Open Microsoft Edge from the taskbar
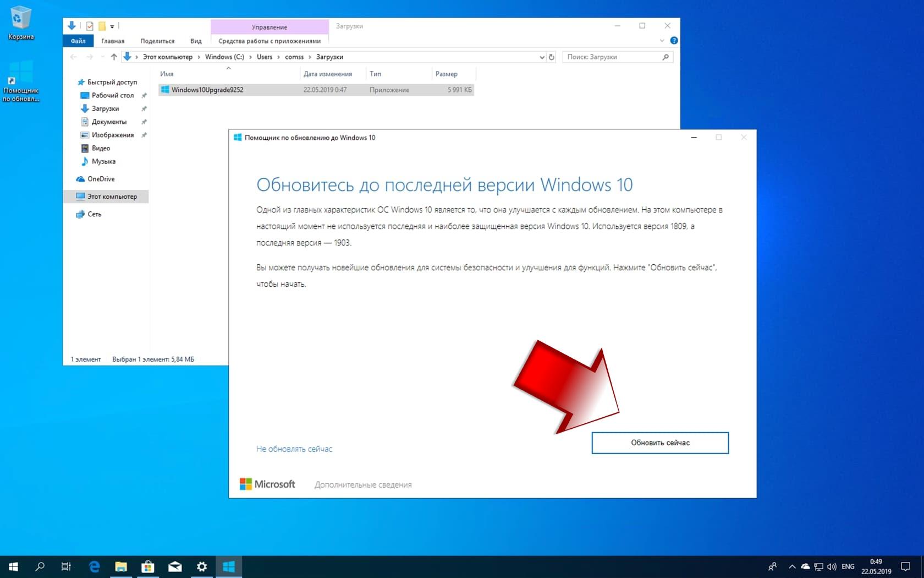924x578 pixels. pyautogui.click(x=94, y=566)
